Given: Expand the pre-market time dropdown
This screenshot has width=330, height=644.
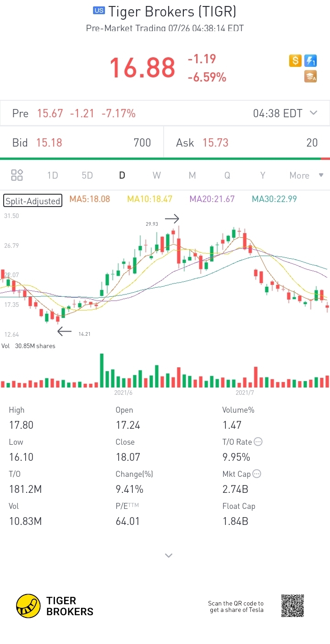Looking at the screenshot, I should pyautogui.click(x=314, y=113).
